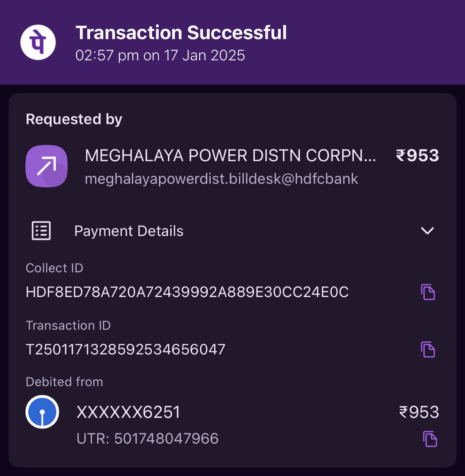465x476 pixels.
Task: Tap the Payment Details heading
Action: tap(129, 231)
